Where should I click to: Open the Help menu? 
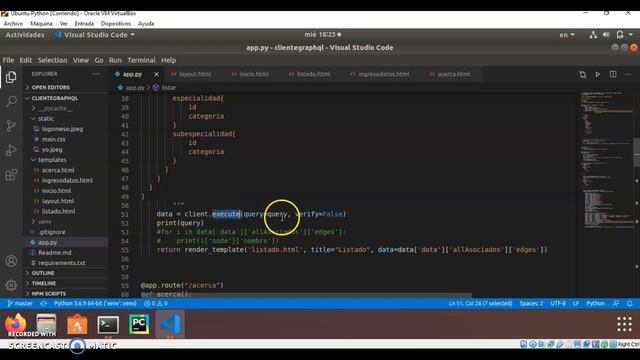click(x=168, y=60)
